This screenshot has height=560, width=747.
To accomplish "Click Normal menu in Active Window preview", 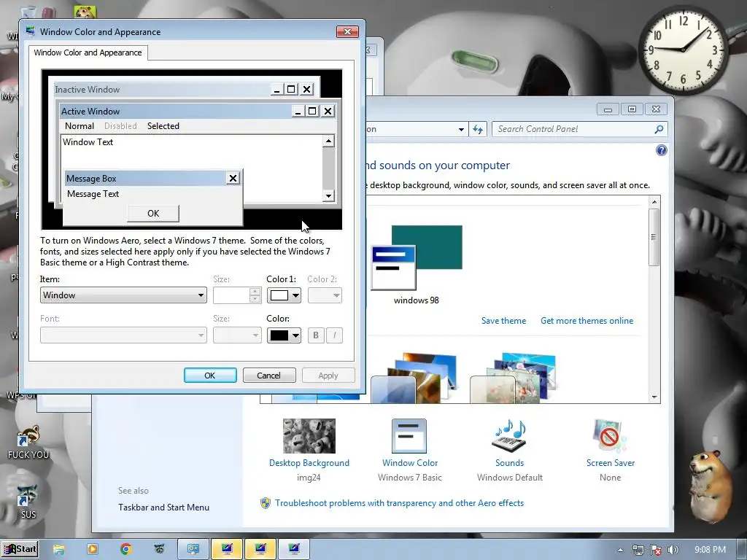I will point(79,125).
